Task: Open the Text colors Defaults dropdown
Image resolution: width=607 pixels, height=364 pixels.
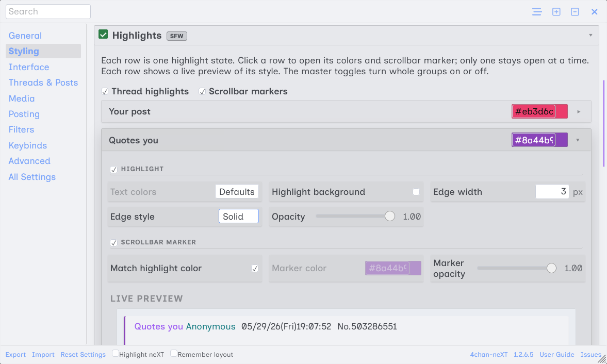Action: click(x=237, y=192)
